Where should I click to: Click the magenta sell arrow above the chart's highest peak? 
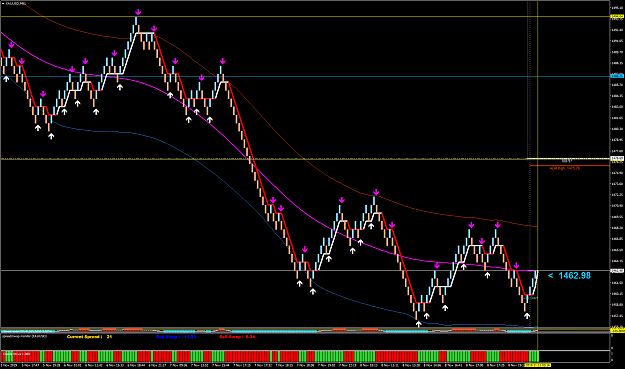click(x=138, y=12)
